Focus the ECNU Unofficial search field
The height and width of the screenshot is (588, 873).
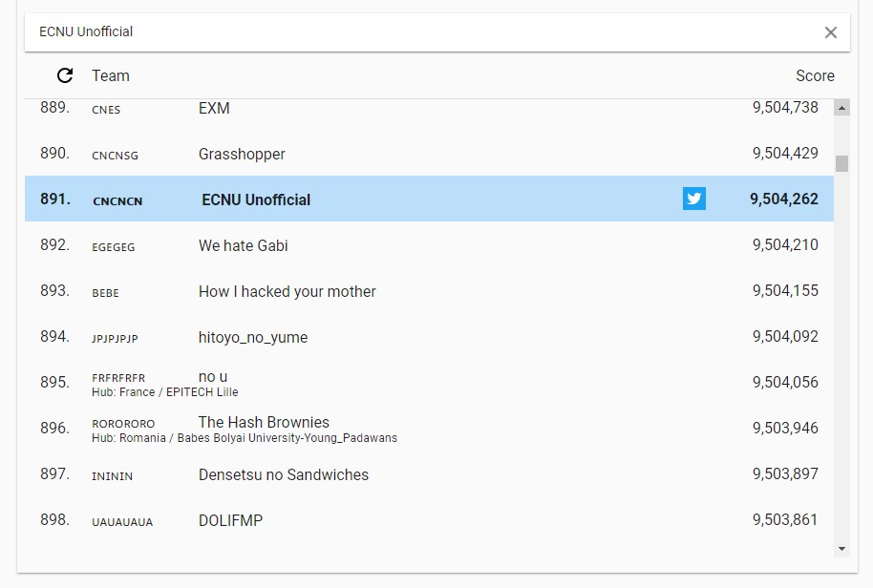click(x=423, y=32)
